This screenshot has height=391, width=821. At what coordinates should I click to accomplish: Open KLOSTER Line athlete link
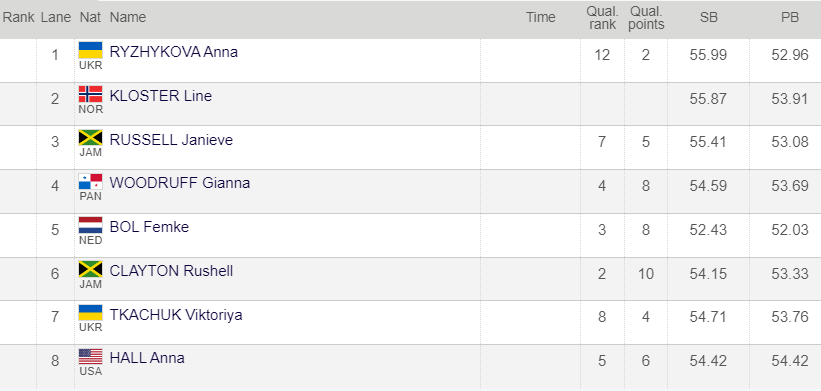point(161,96)
